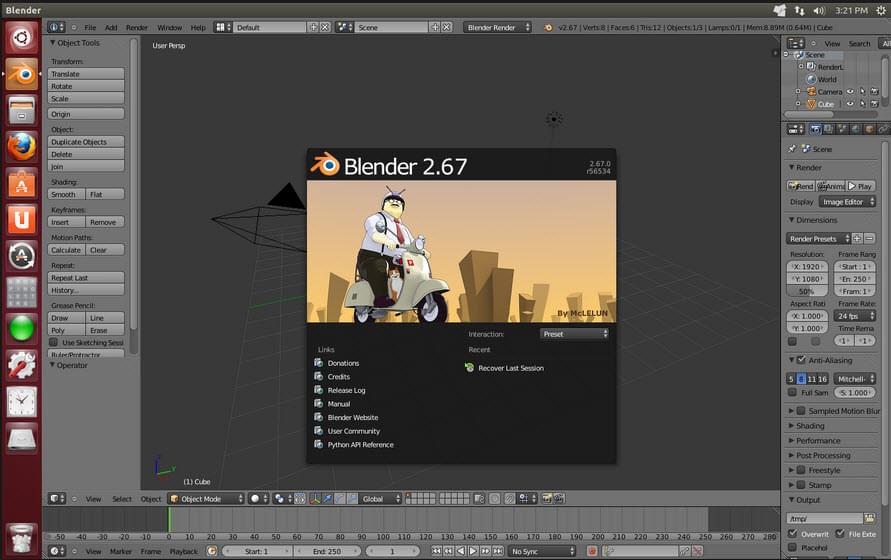Screen dimensions: 891x560
Task: Enable the Full Sample checkbox
Action: (792, 392)
